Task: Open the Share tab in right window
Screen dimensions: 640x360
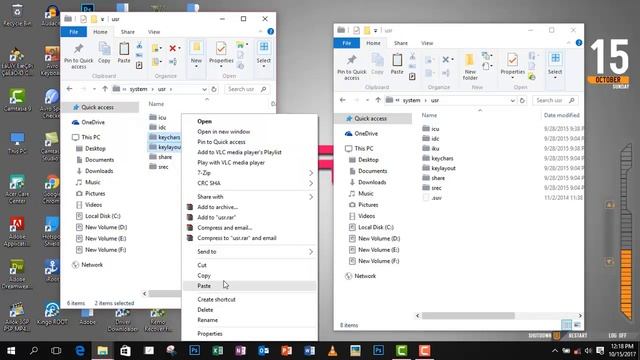Action: coord(400,43)
